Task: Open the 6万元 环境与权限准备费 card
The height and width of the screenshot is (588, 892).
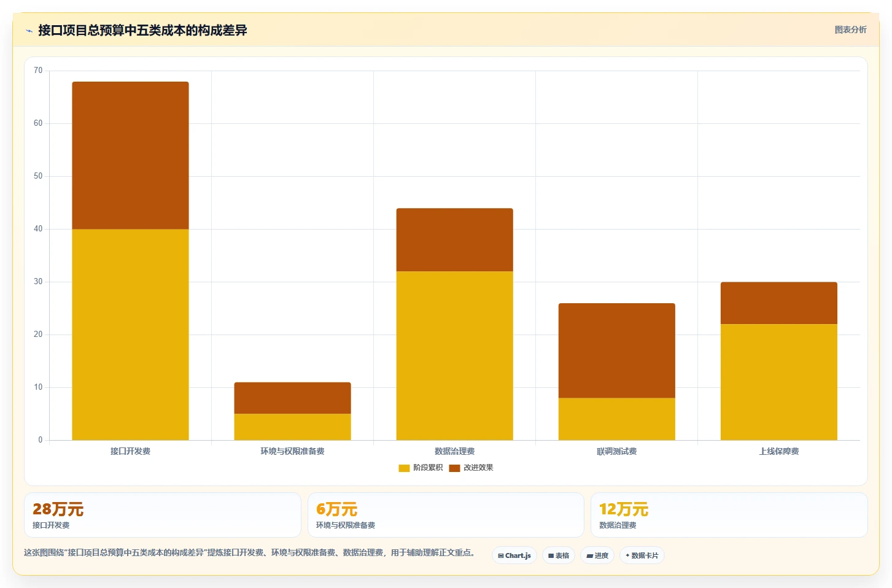Action: (x=446, y=515)
